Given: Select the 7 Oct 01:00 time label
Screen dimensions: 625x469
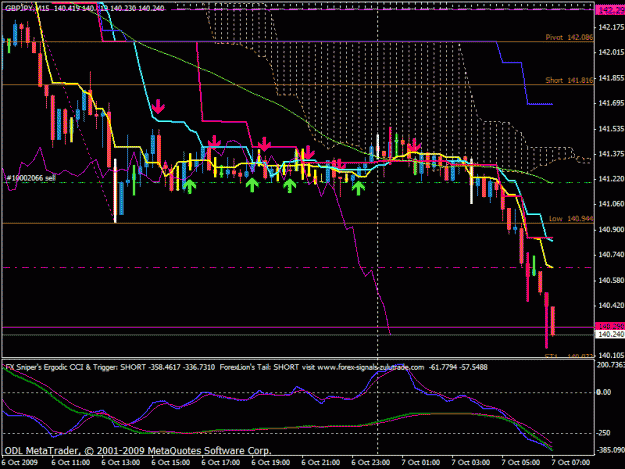Looking at the screenshot, I should coord(421,463).
